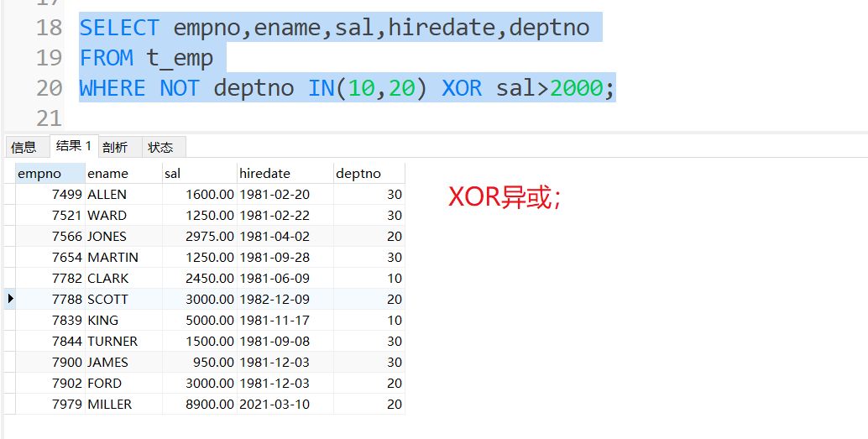This screenshot has height=439, width=868.
Task: Click hiredate cell 1981-09-28
Action: pos(285,258)
